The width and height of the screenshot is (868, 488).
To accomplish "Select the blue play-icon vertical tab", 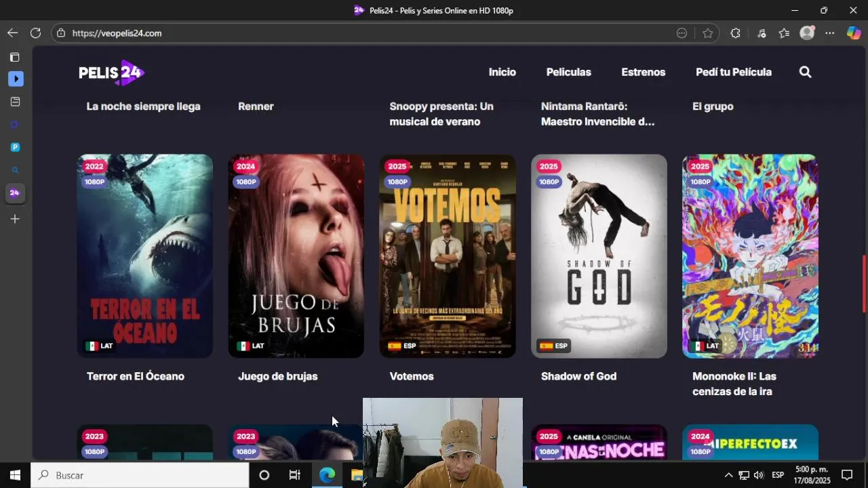I will coord(15,79).
